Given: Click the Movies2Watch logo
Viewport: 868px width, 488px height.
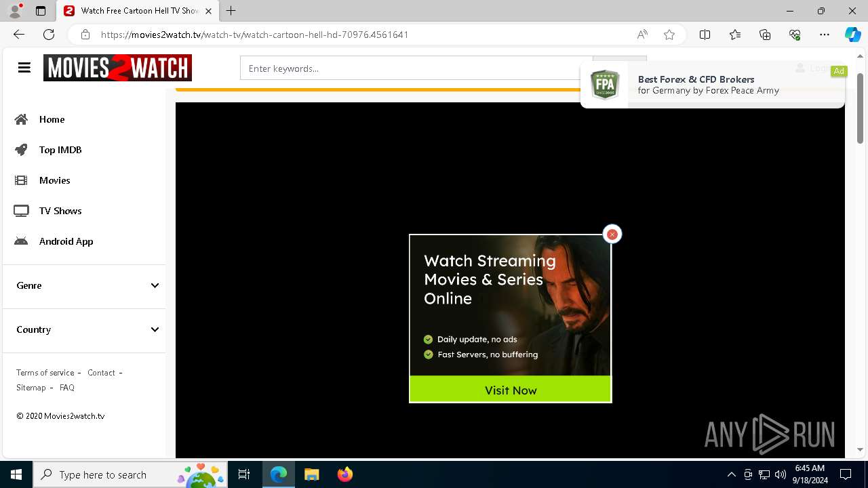Looking at the screenshot, I should pyautogui.click(x=117, y=68).
